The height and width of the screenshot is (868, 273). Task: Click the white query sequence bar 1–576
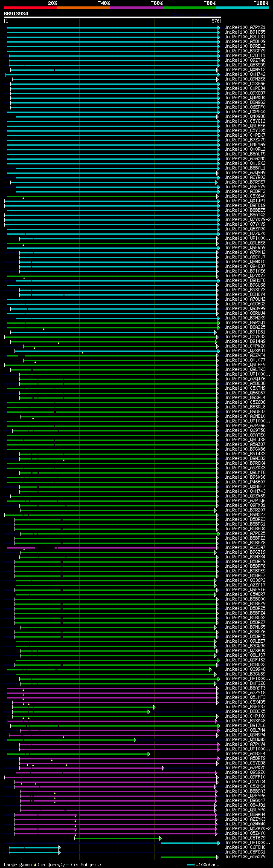tap(113, 18)
